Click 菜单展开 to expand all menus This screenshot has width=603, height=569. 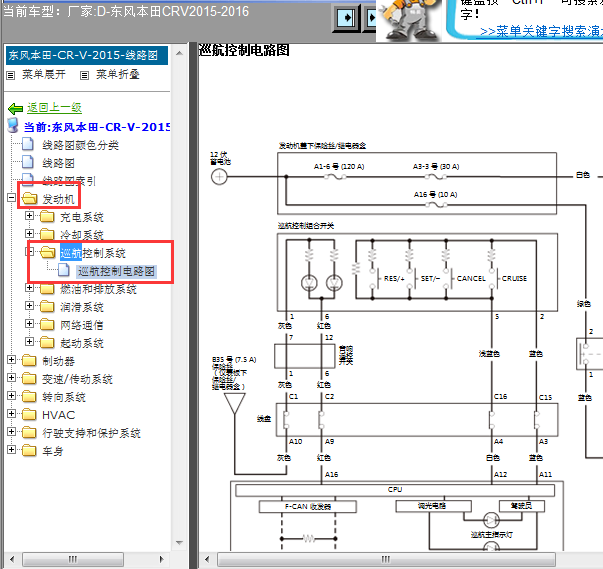(x=43, y=74)
